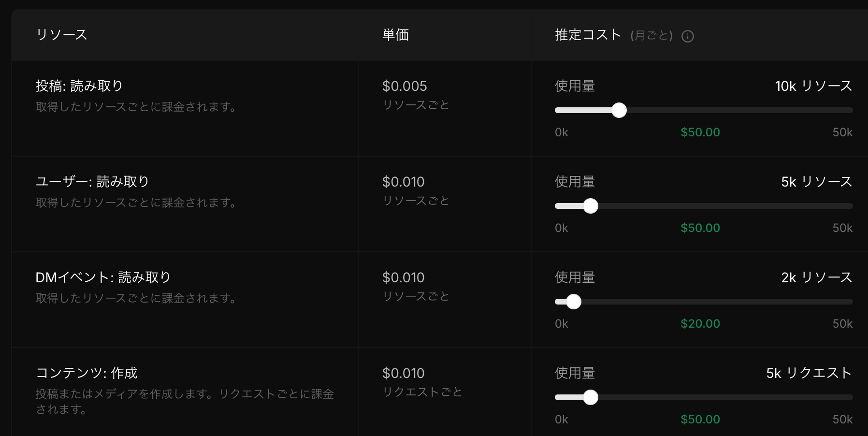Click the 0k minimum label on ユーザー slider
868x436 pixels.
tap(562, 228)
